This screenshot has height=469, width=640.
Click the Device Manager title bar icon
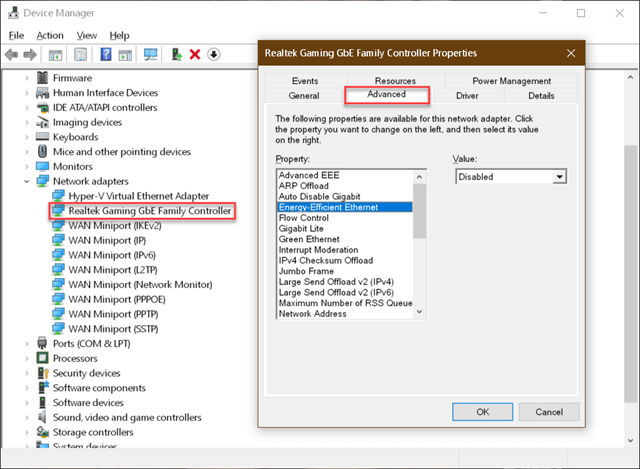(13, 13)
